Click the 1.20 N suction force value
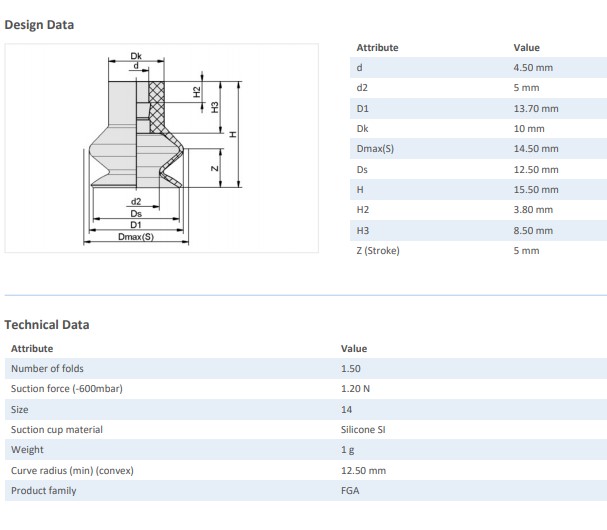 356,389
